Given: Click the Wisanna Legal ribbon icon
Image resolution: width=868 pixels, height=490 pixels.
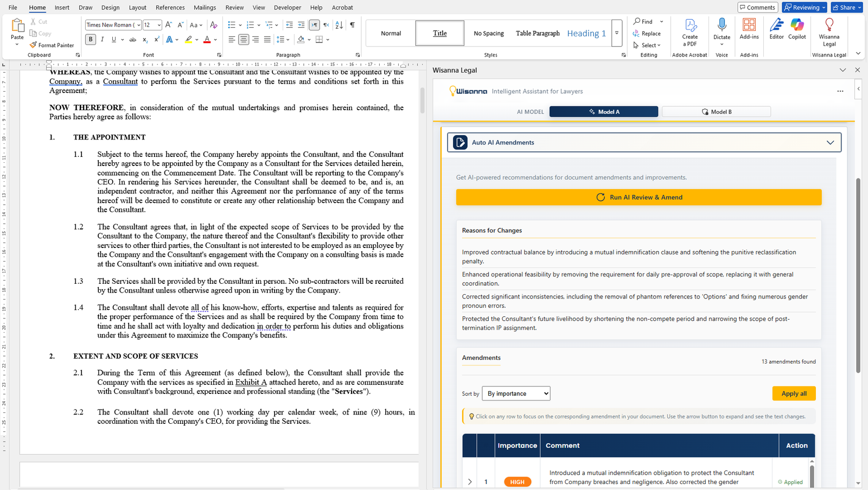Looking at the screenshot, I should [x=828, y=26].
